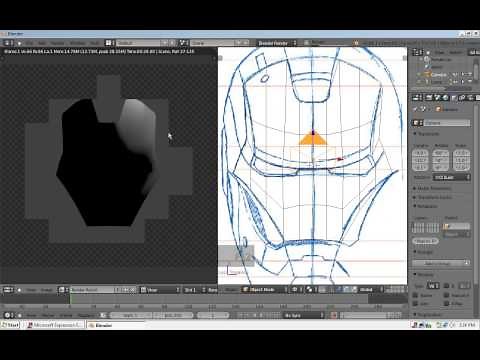Enable the Axis display checkbox
Screen dimensions: 480x360
416,304
